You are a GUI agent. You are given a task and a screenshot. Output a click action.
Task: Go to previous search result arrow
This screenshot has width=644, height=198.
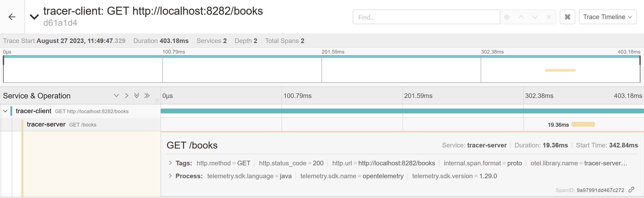521,17
